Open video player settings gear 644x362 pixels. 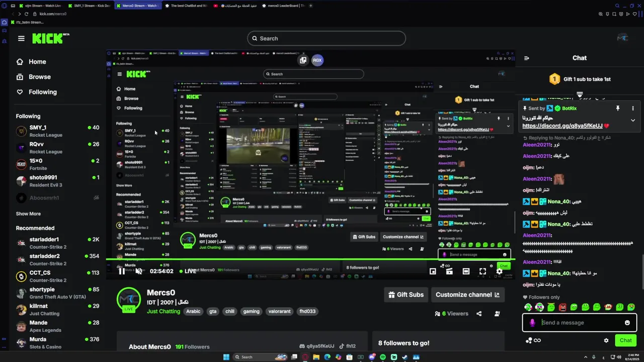pyautogui.click(x=499, y=271)
